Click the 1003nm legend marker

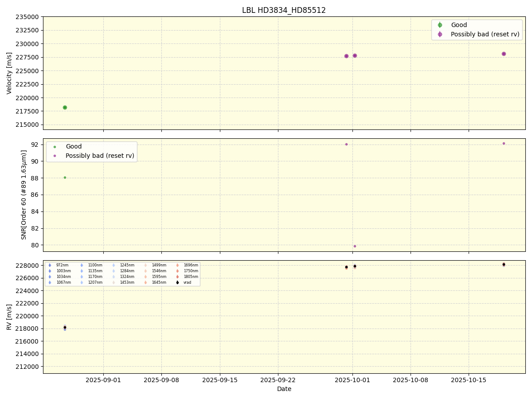click(50, 271)
